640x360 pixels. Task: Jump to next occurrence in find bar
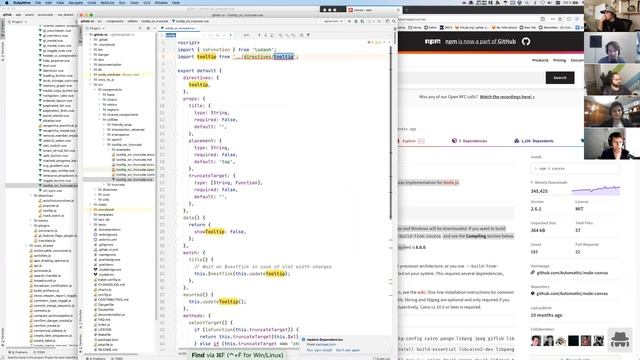[x=265, y=36]
